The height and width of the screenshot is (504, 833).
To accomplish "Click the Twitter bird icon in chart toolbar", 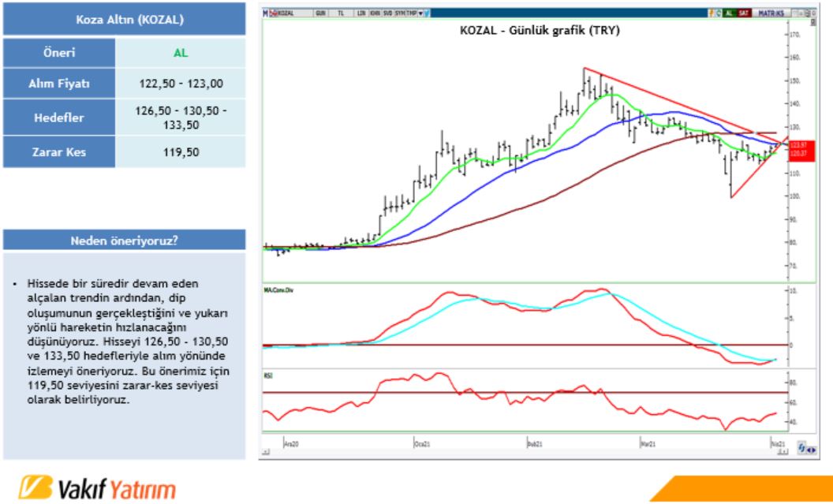I will pos(427,13).
